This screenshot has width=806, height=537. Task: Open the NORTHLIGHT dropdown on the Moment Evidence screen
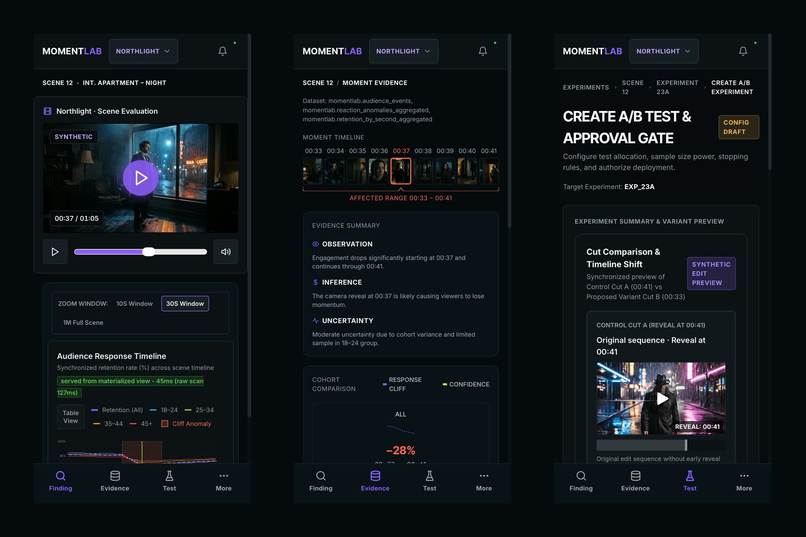404,51
